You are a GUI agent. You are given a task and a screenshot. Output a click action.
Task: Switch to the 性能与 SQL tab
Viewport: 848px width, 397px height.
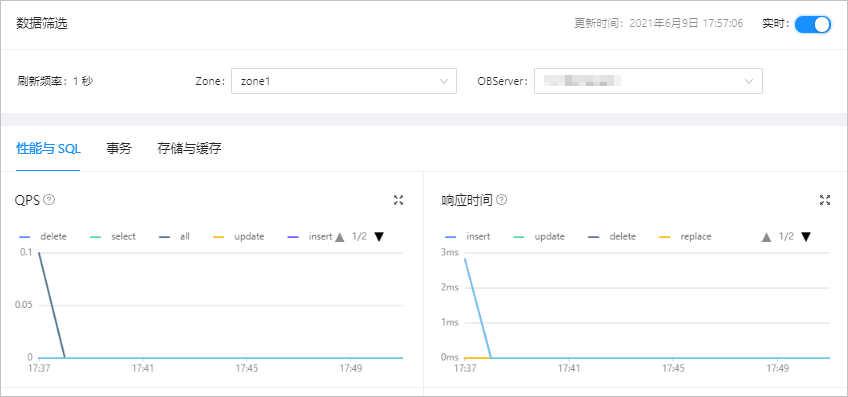49,149
